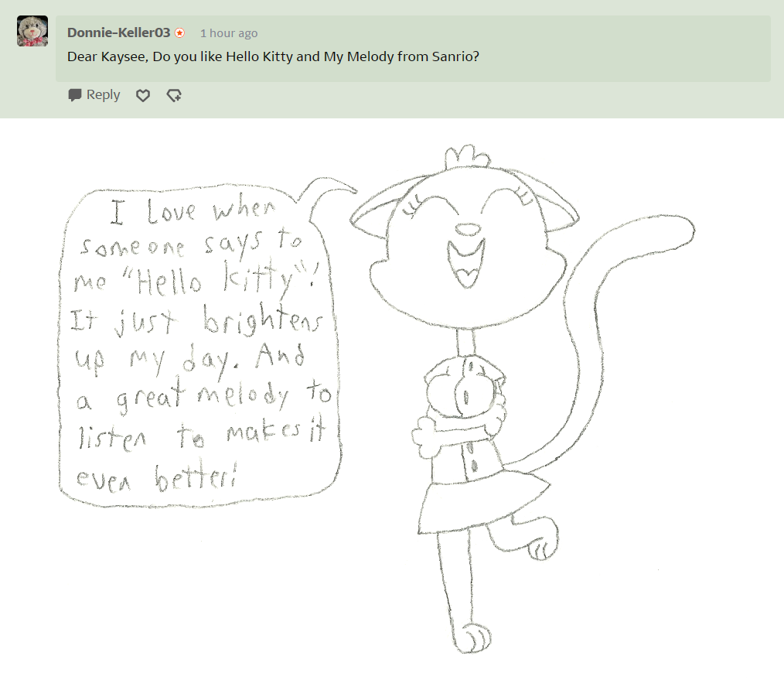
Task: Click the cat's standing leg paw
Action: [472, 638]
